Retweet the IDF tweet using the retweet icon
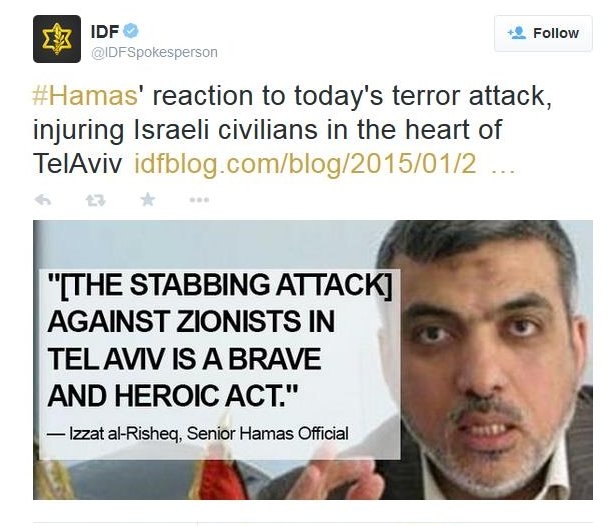 (95, 200)
